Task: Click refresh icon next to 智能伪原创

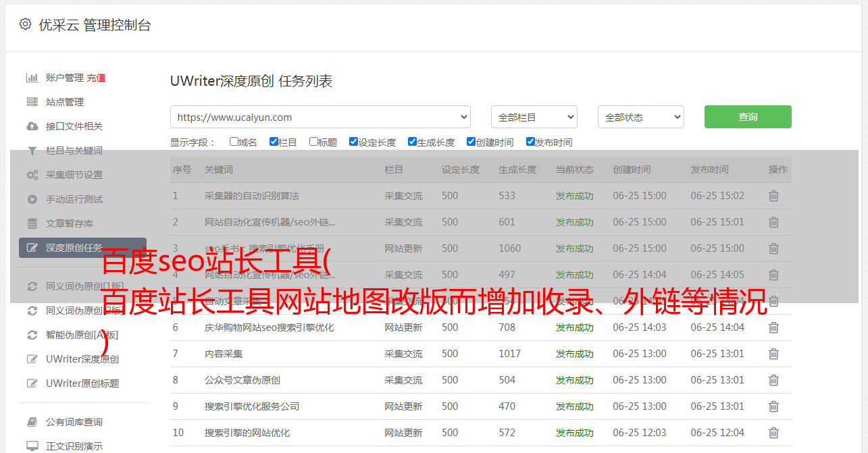Action: coord(32,335)
